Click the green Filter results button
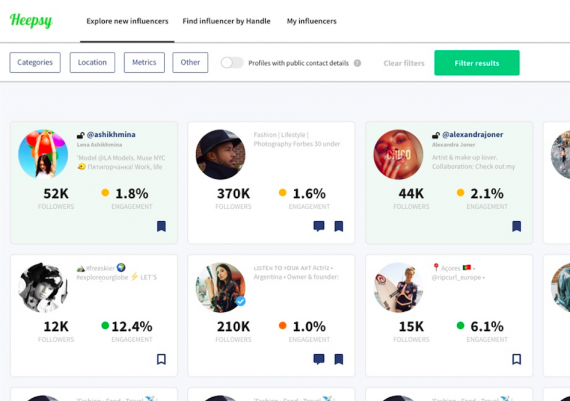The image size is (570, 401). (x=477, y=63)
